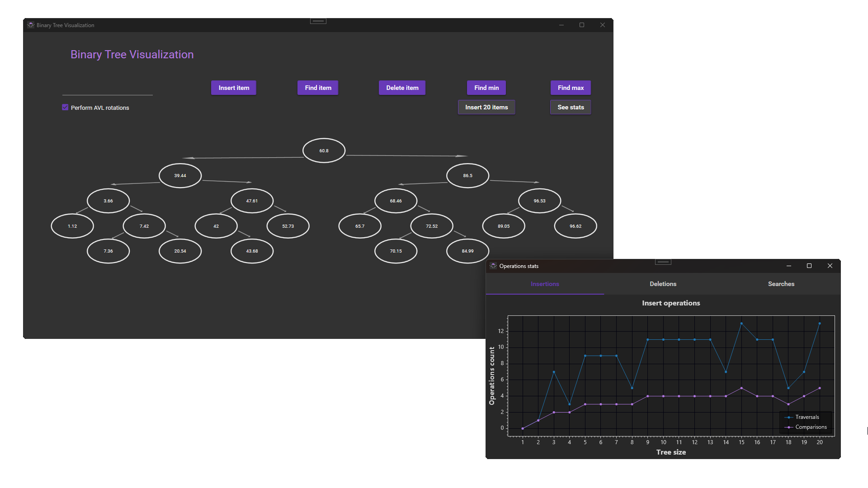The height and width of the screenshot is (488, 868).
Task: Click the Operations stats window icon
Action: tap(493, 266)
